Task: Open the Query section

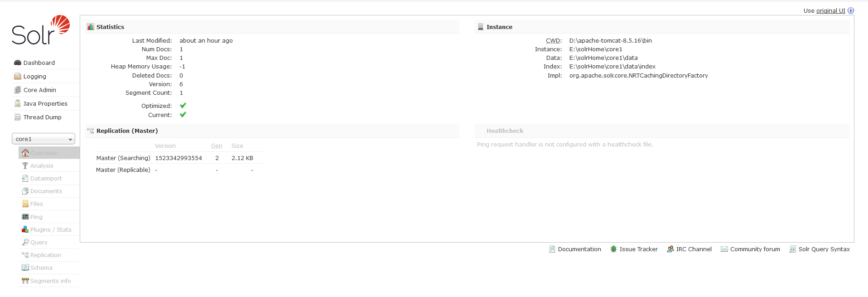Action: (39, 242)
